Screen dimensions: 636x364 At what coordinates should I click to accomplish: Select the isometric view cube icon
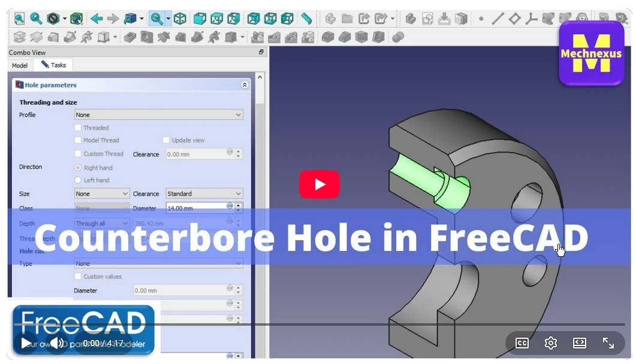tap(179, 19)
